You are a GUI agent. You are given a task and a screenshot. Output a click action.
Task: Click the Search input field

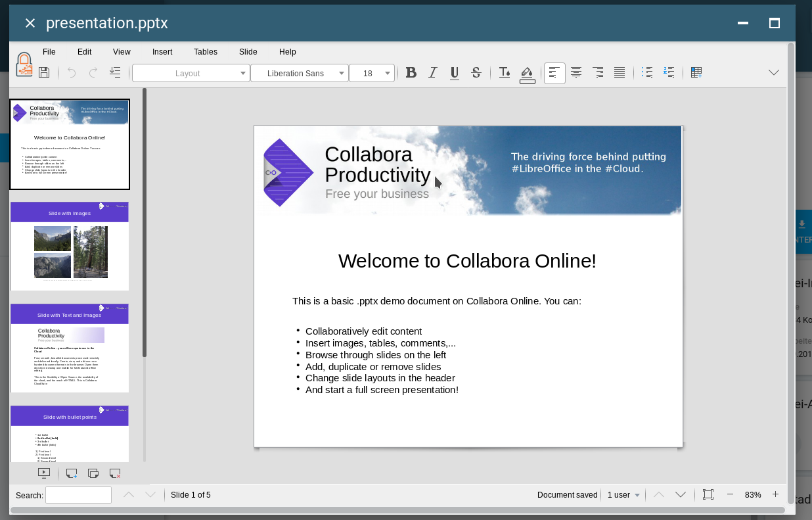click(78, 495)
